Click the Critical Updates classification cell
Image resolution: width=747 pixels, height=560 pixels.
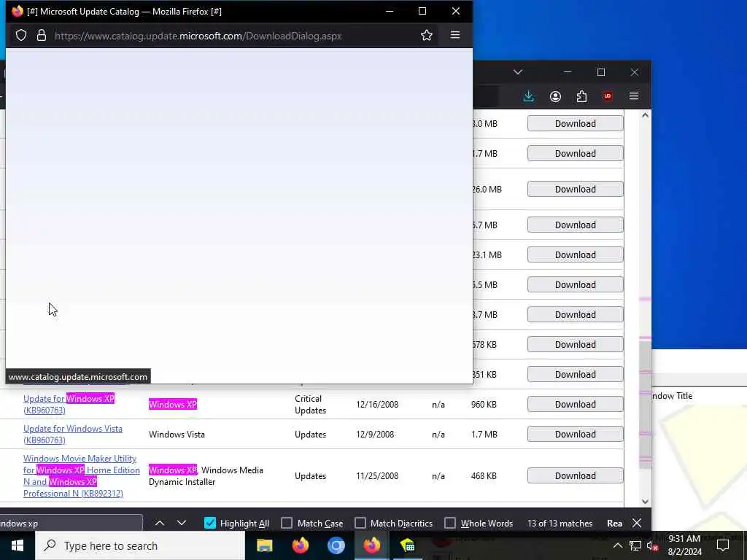310,404
